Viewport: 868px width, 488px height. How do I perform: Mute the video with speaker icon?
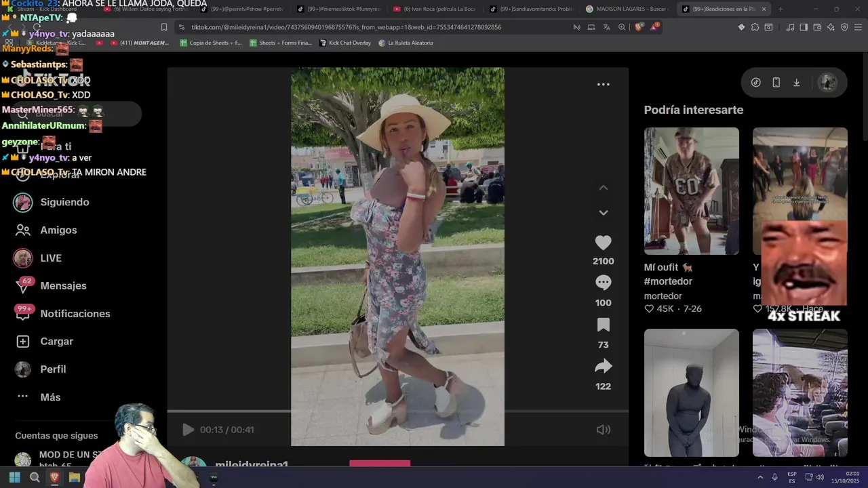pyautogui.click(x=603, y=430)
